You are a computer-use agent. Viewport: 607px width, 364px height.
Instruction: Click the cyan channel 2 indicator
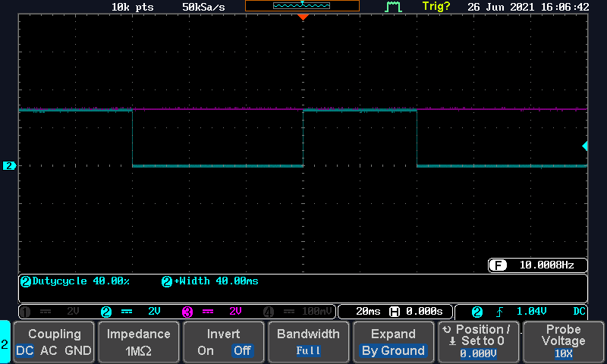106,312
